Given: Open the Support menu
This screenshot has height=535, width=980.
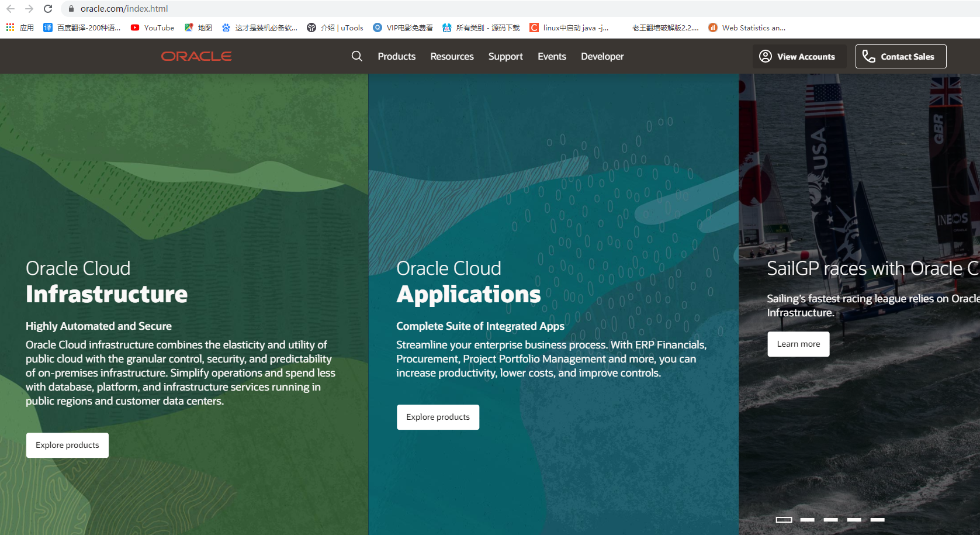Looking at the screenshot, I should 505,56.
